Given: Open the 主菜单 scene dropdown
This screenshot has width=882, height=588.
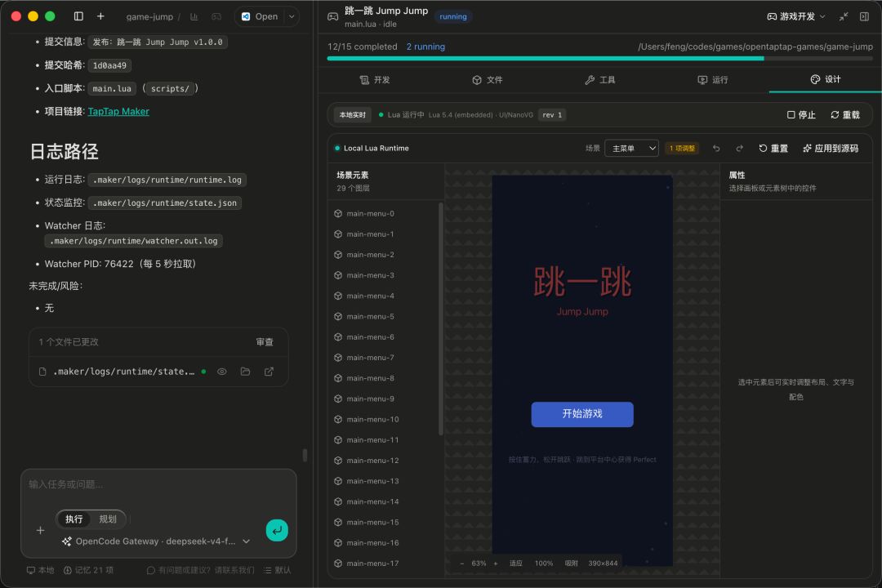Looking at the screenshot, I should coord(631,148).
